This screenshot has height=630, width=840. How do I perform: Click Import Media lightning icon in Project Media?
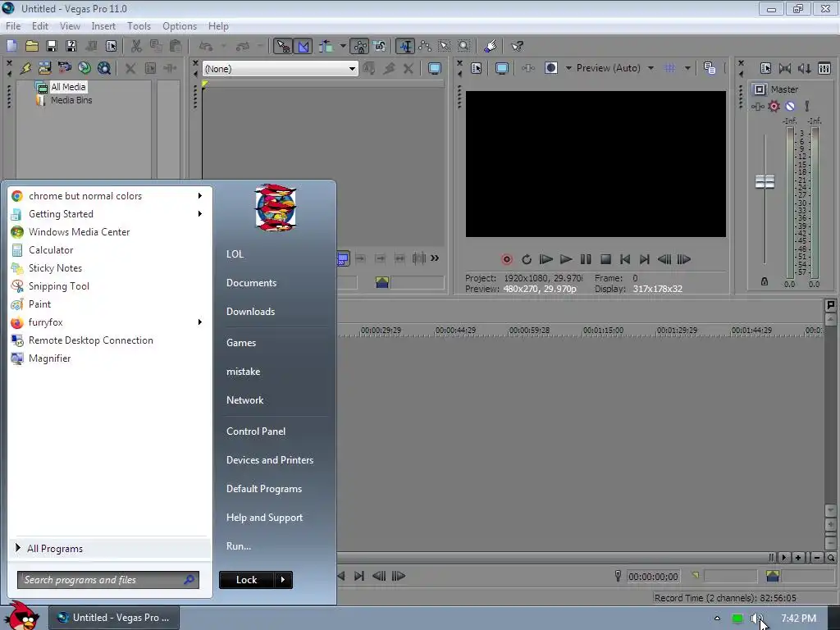[25, 68]
